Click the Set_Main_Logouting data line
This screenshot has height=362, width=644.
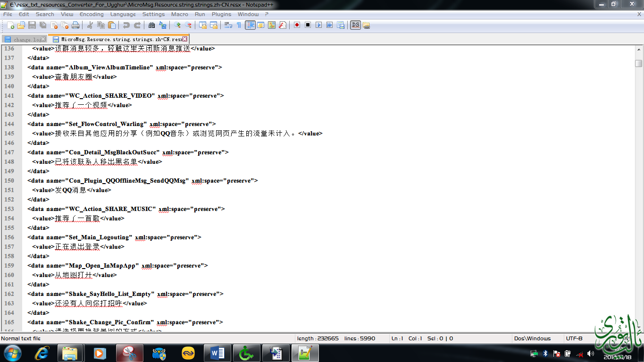[114, 237]
